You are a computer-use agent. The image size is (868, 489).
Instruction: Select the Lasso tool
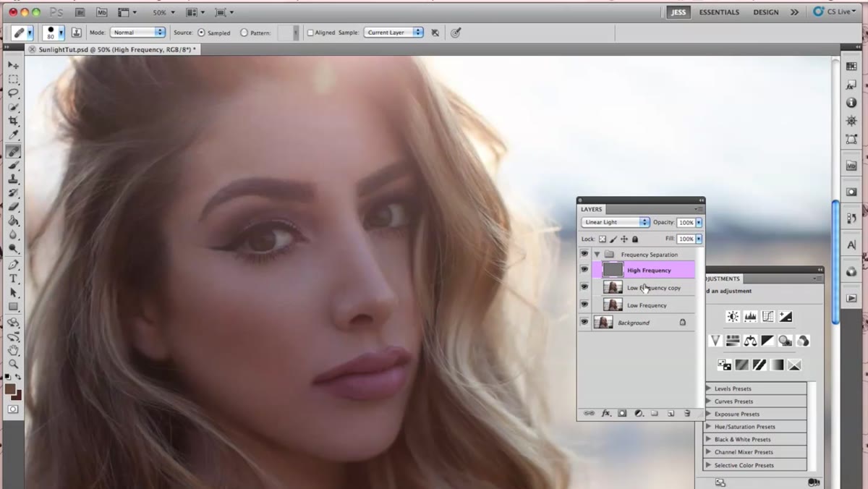click(x=14, y=93)
